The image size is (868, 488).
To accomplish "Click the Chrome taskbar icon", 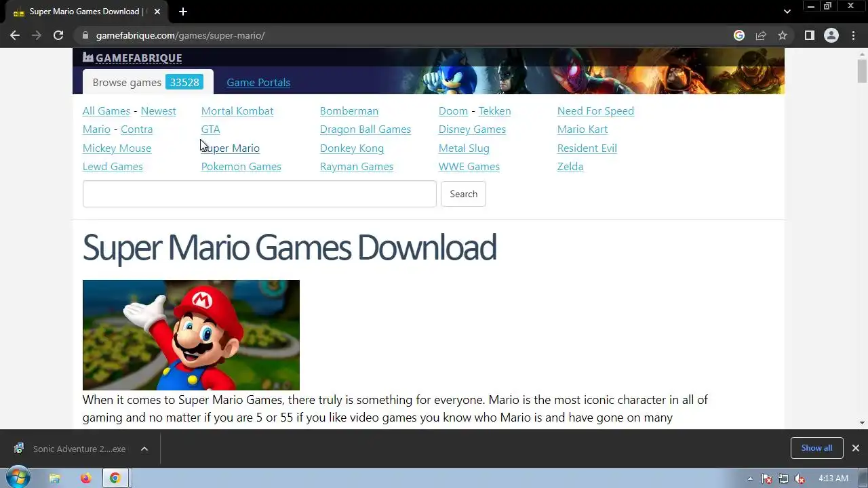I will pyautogui.click(x=115, y=478).
